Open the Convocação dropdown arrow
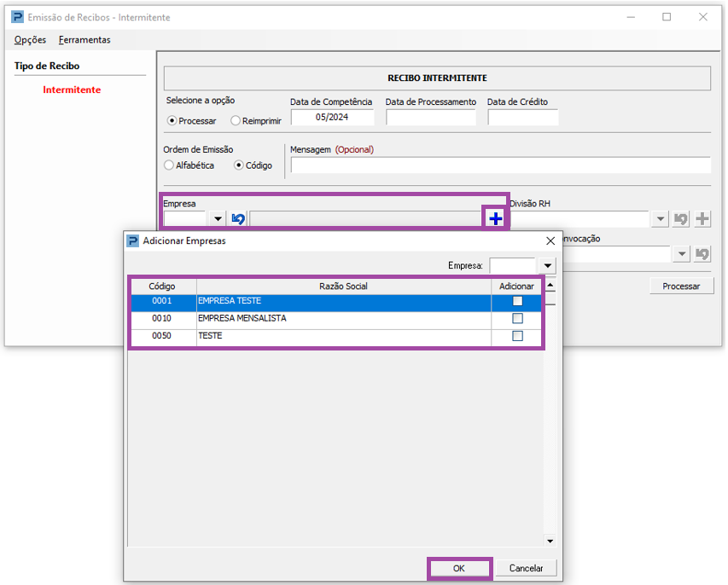Image resolution: width=728 pixels, height=585 pixels. [x=681, y=254]
